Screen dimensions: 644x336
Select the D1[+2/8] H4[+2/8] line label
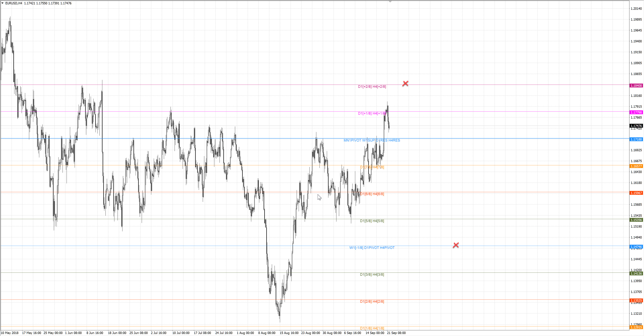coord(372,87)
